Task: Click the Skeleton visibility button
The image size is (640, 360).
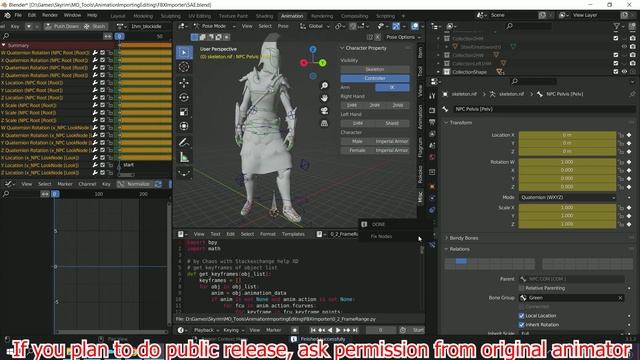Action: 375,69
